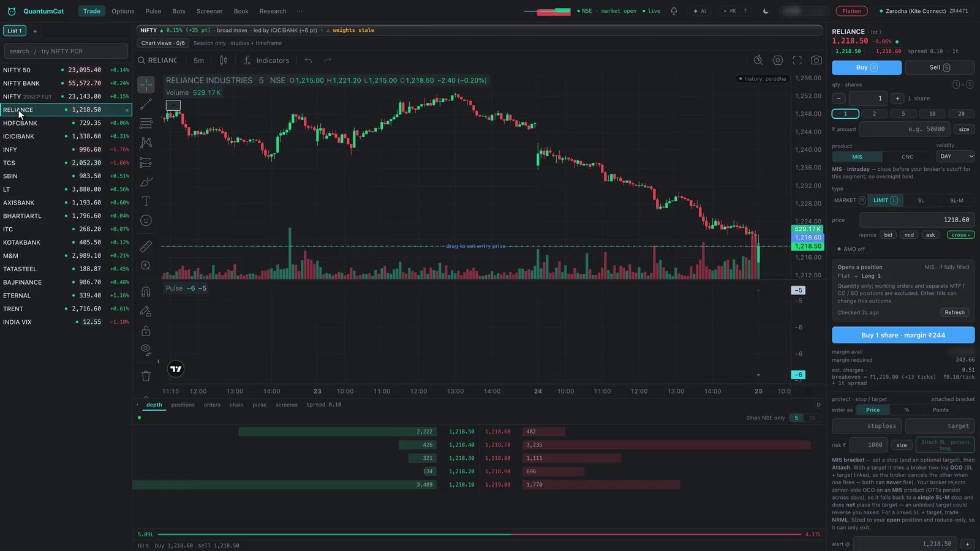This screenshot has width=980, height=551.
Task: Open the 5m timeframe dropdown
Action: click(198, 60)
